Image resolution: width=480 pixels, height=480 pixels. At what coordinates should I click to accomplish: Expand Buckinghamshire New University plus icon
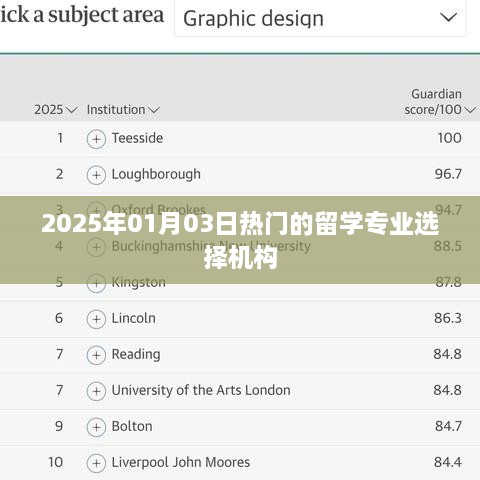pyautogui.click(x=96, y=247)
